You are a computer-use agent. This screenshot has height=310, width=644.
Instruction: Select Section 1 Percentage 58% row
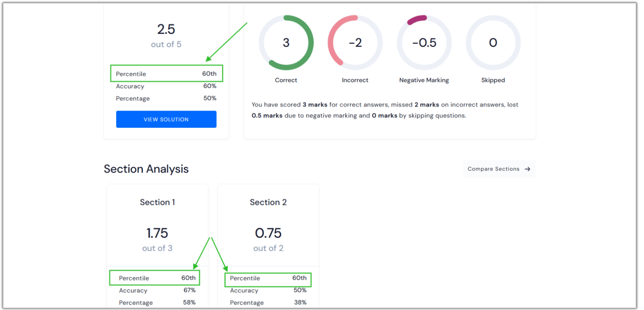(x=157, y=303)
